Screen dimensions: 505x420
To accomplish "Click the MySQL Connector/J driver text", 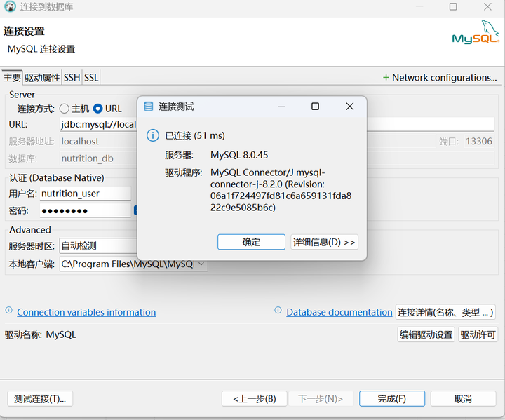I will tap(281, 190).
